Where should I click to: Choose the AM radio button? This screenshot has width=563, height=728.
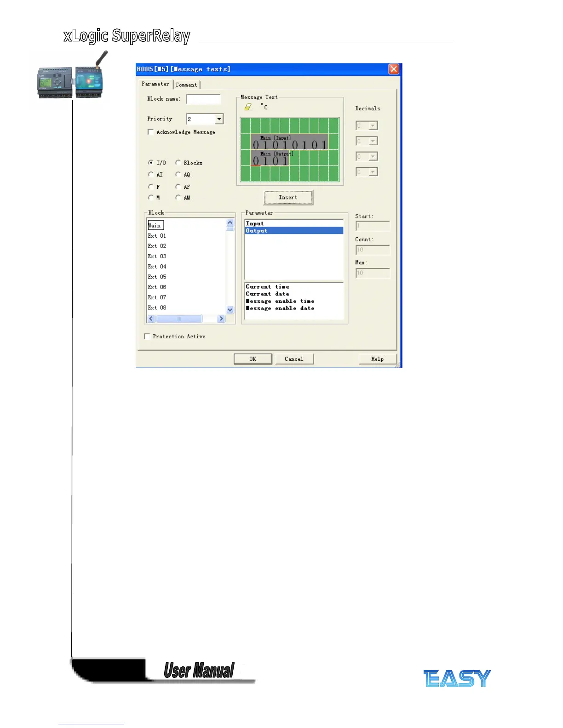pyautogui.click(x=178, y=198)
